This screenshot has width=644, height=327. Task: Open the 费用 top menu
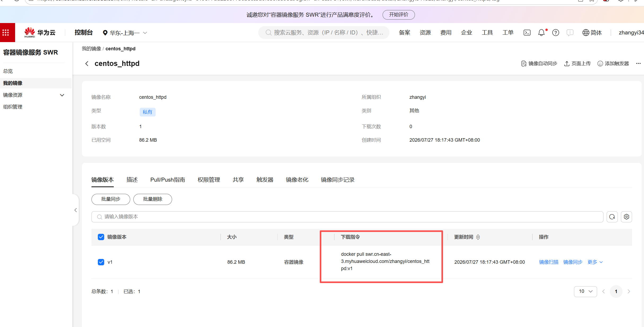pyautogui.click(x=446, y=33)
